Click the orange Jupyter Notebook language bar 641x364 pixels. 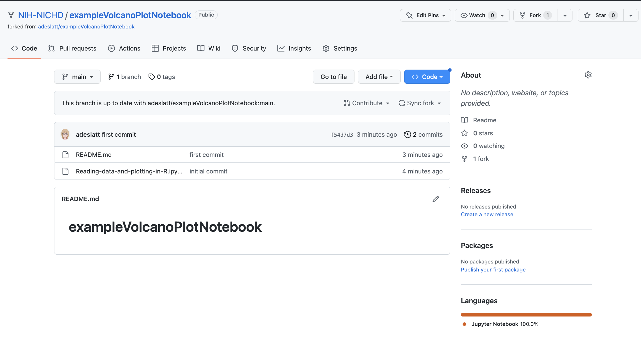point(526,315)
